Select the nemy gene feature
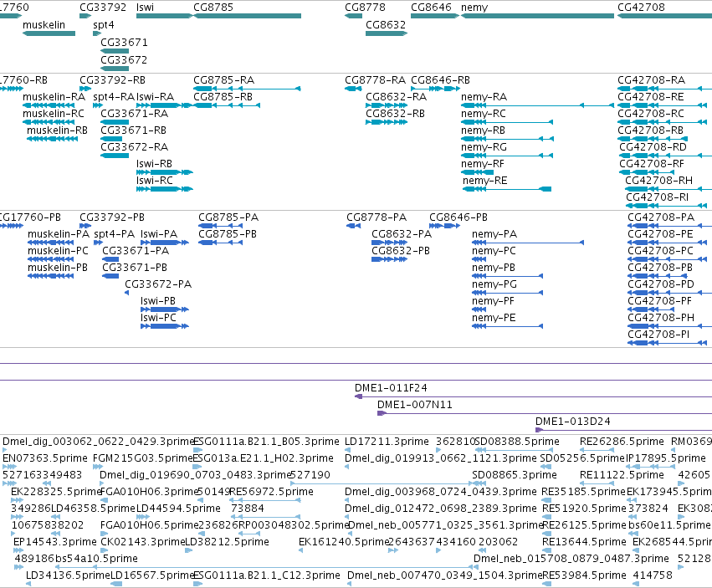712x588 pixels. point(538,16)
